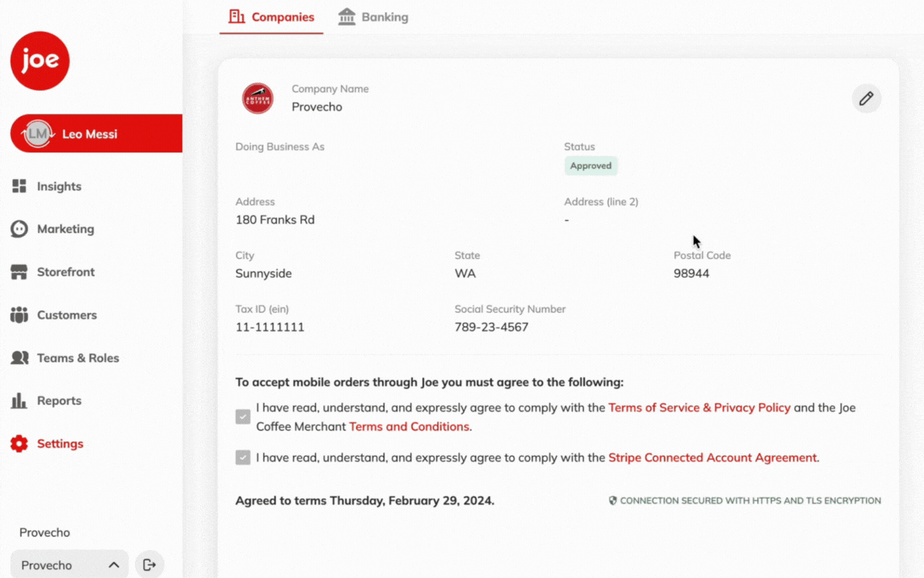Click the logout icon button
The width and height of the screenshot is (924, 578).
(x=150, y=565)
